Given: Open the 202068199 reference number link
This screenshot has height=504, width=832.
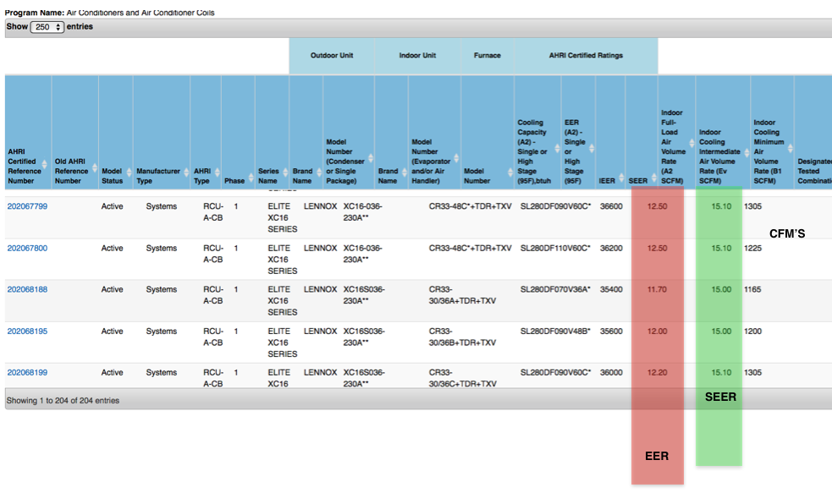Looking at the screenshot, I should point(27,373).
